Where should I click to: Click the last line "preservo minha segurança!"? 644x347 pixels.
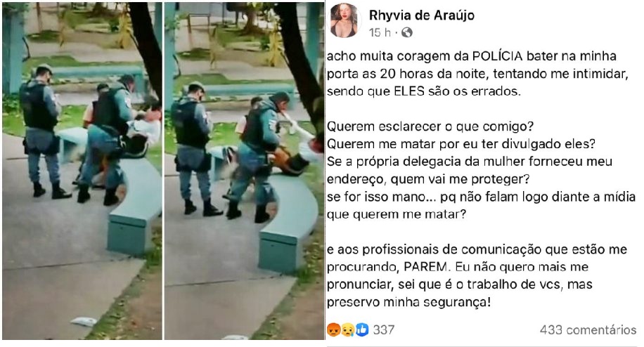pyautogui.click(x=408, y=302)
